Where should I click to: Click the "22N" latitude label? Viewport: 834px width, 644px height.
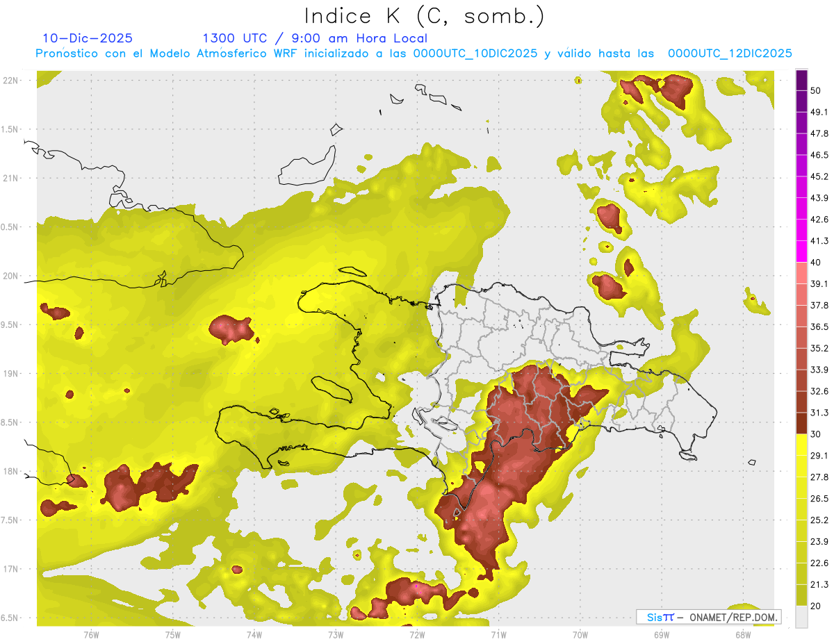pos(10,81)
